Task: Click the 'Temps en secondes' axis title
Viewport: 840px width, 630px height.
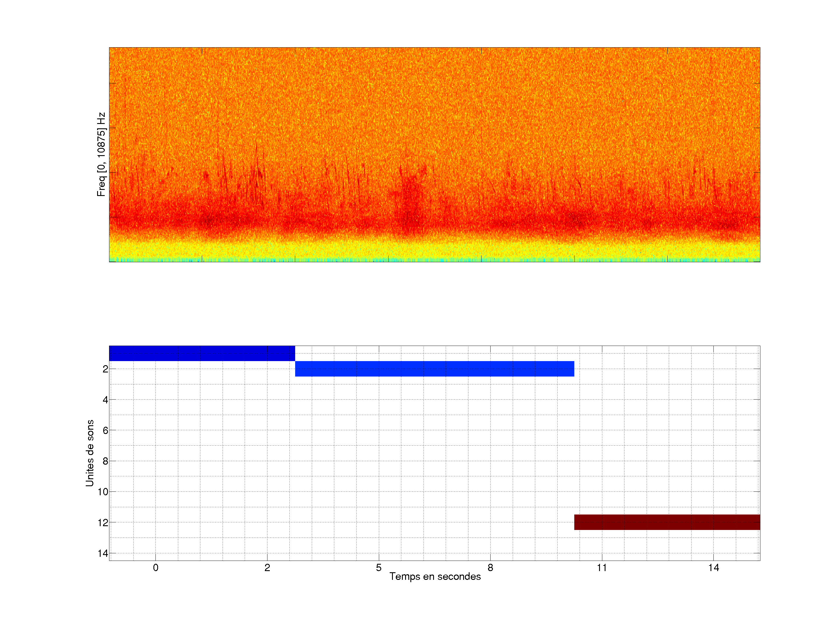Action: coord(435,576)
